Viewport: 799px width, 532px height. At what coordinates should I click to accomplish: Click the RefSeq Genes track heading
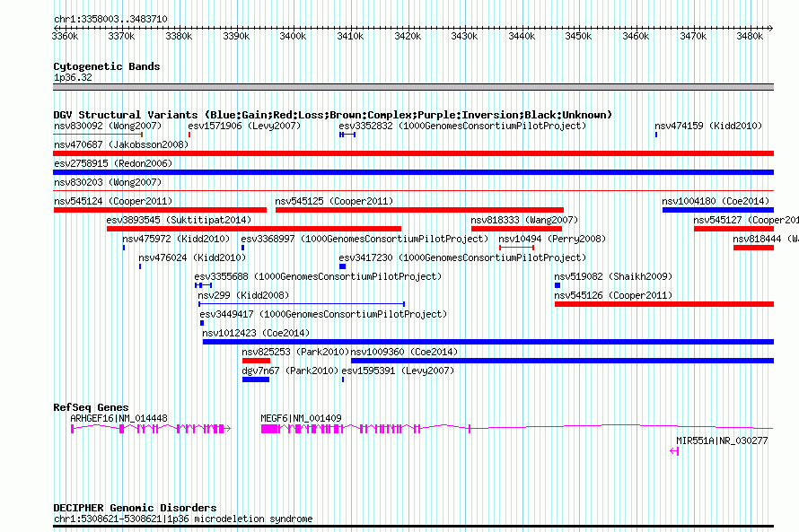(x=91, y=407)
